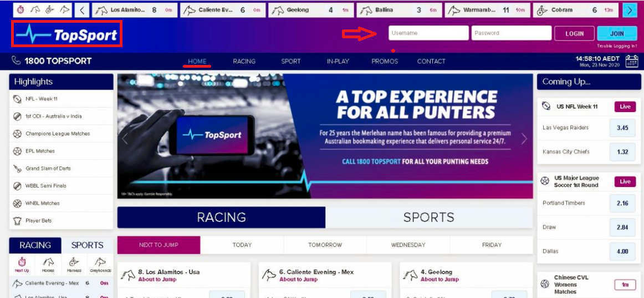Viewport: 644px width, 298px height.
Task: Open 1st ODI - Australia v India highlight
Action: tap(61, 117)
